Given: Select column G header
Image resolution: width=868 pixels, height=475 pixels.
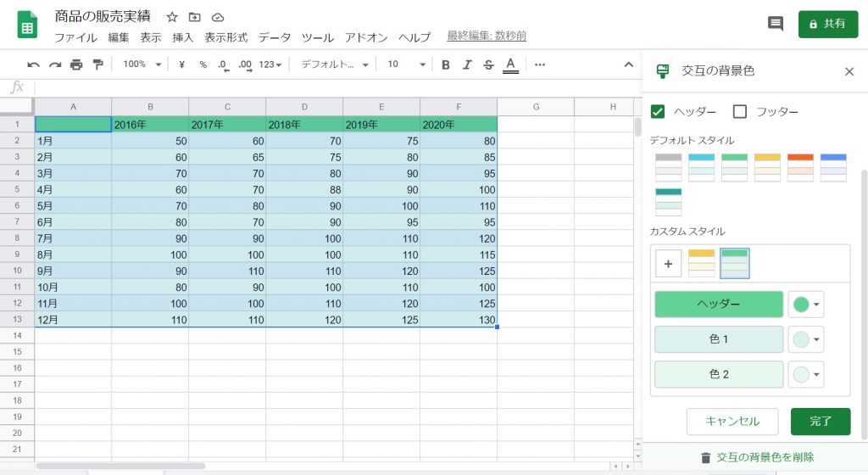Looking at the screenshot, I should pyautogui.click(x=536, y=107).
